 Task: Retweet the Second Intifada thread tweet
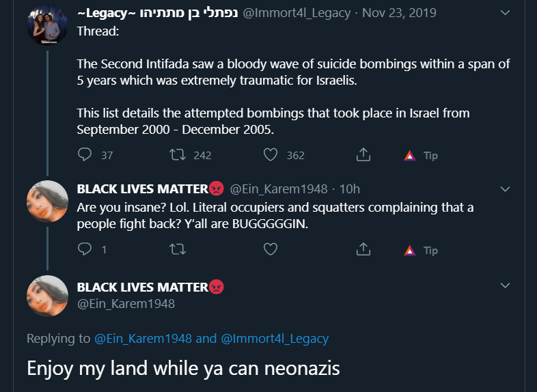pyautogui.click(x=178, y=155)
